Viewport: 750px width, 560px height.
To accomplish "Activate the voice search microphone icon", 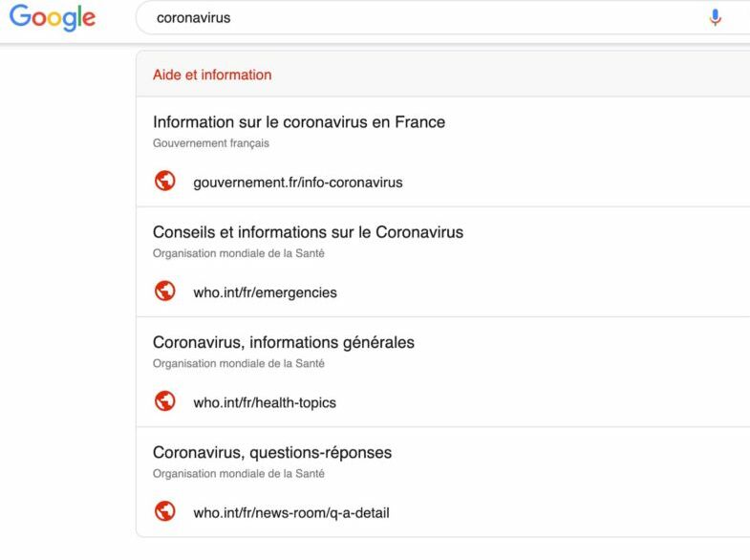I will 715,18.
